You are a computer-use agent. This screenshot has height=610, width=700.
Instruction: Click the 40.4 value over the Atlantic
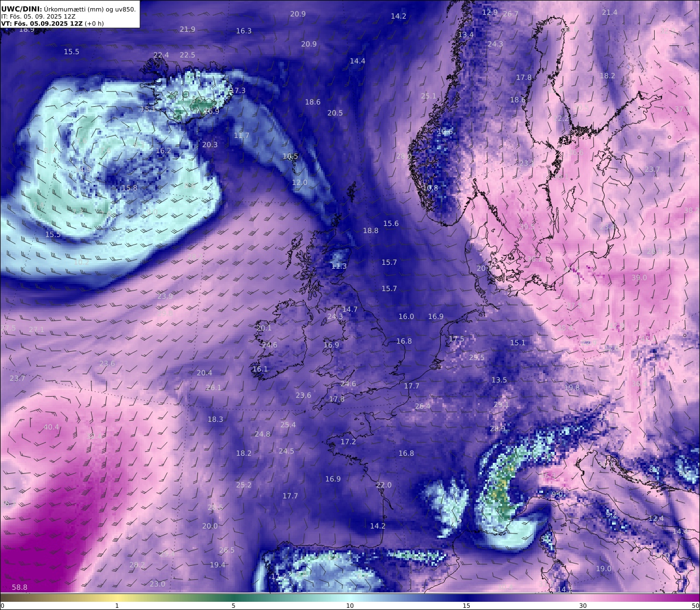tap(51, 427)
